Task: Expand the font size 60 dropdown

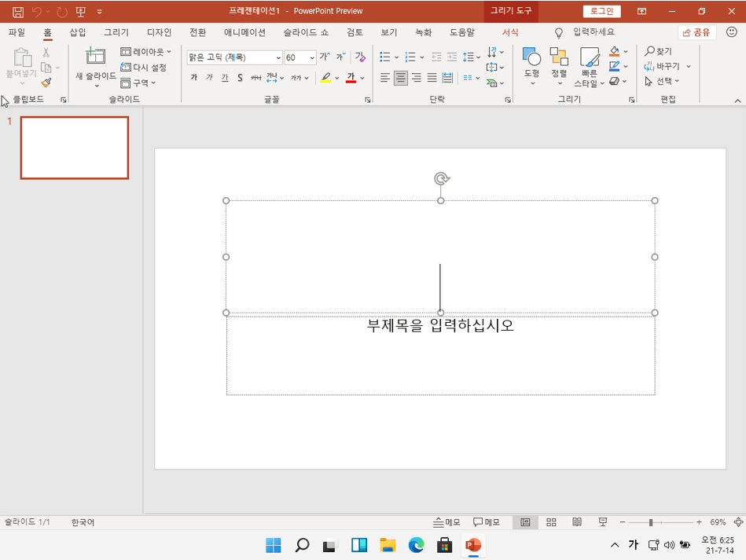Action: (x=312, y=57)
